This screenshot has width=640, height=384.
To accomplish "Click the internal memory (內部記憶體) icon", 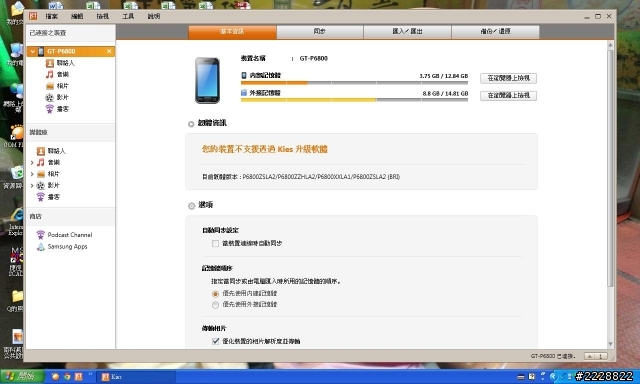I will (x=244, y=75).
